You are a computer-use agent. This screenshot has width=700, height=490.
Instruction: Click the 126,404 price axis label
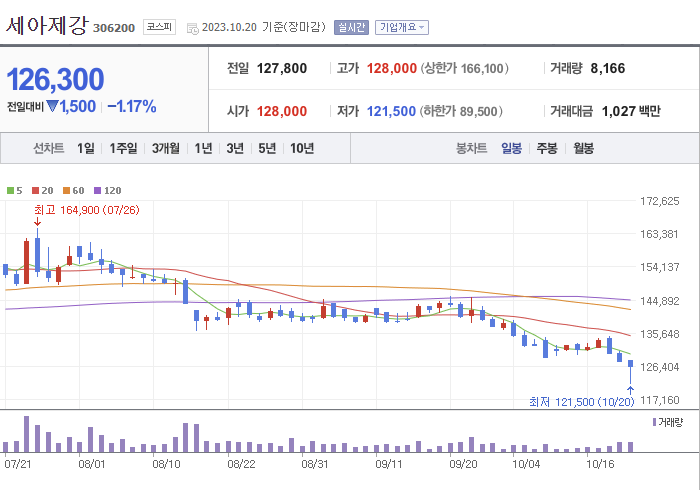pyautogui.click(x=659, y=367)
